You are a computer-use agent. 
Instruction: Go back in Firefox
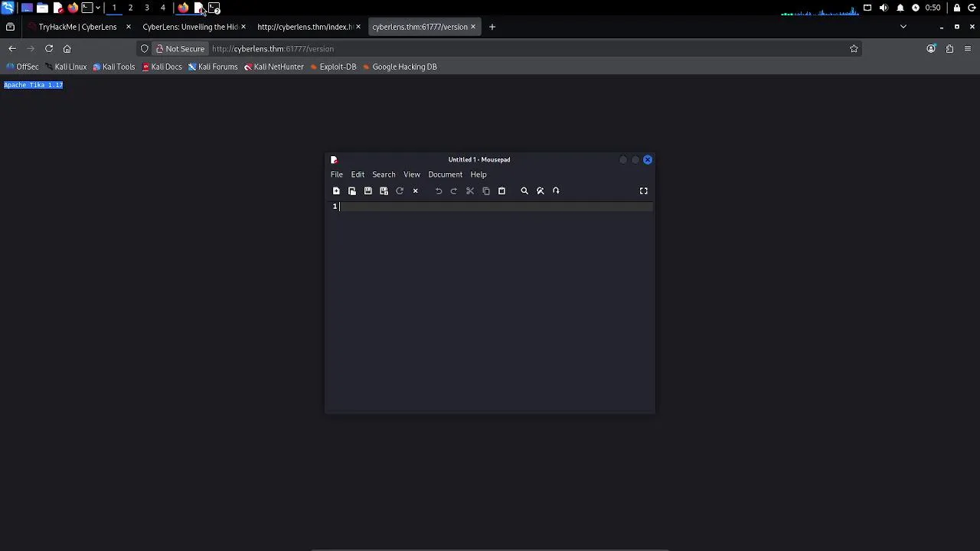point(12,48)
